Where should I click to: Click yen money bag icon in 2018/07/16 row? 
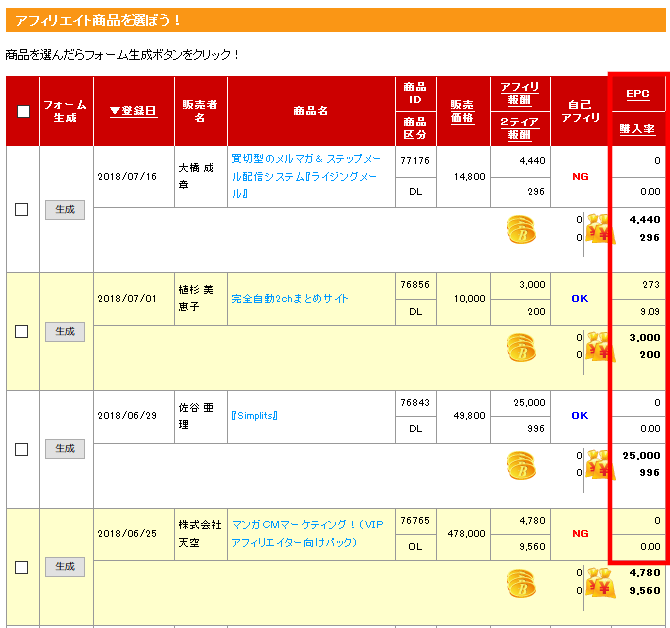[x=600, y=229]
